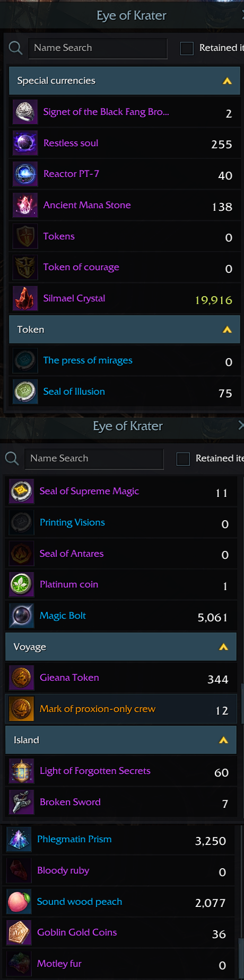This screenshot has height=980, width=244.
Task: Enable the Retained items checkbox in upper panel
Action: (x=187, y=48)
